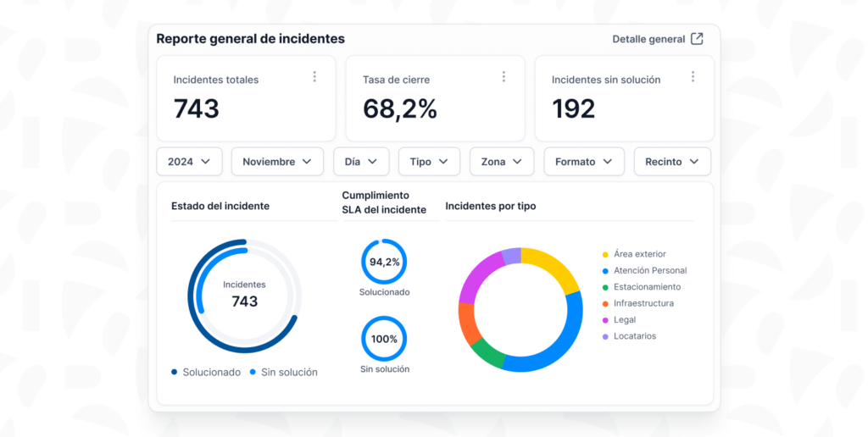The image size is (868, 437).
Task: Expand the Tipo filter dropdown
Action: coord(429,162)
